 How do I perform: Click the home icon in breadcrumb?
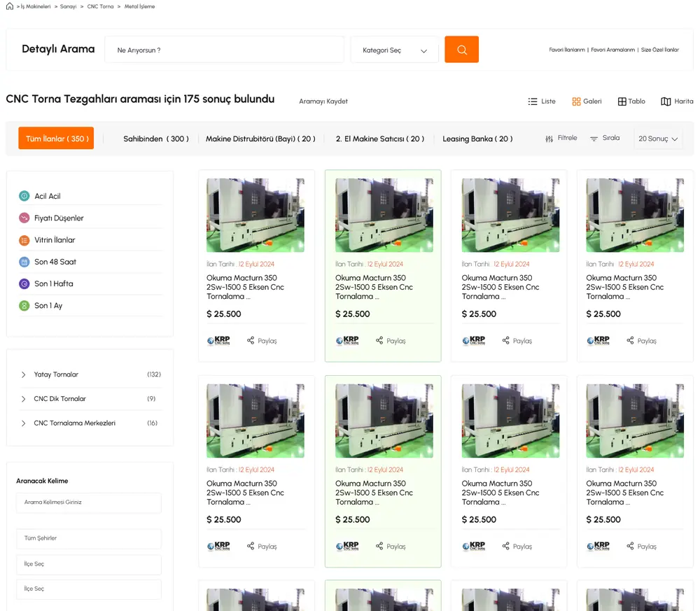9,6
